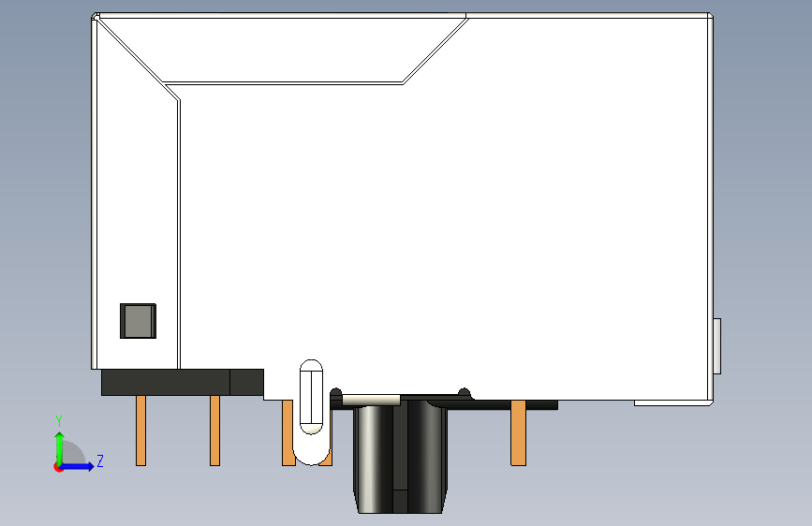Click the green Y axis arrow of triad
The height and width of the screenshot is (526, 812).
(60, 447)
